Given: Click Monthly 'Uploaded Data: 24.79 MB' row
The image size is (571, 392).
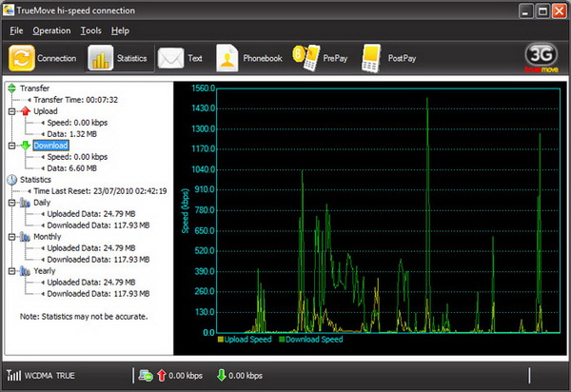Looking at the screenshot, I should (x=91, y=248).
